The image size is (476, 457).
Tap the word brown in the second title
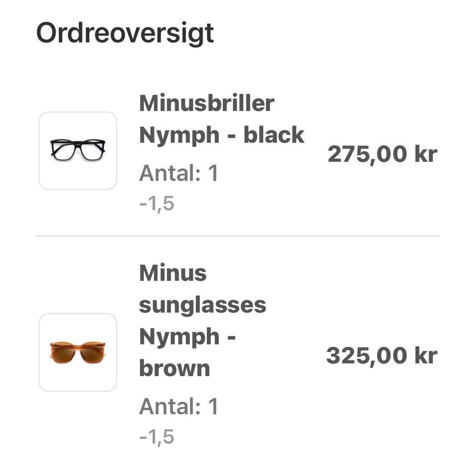[x=174, y=368]
